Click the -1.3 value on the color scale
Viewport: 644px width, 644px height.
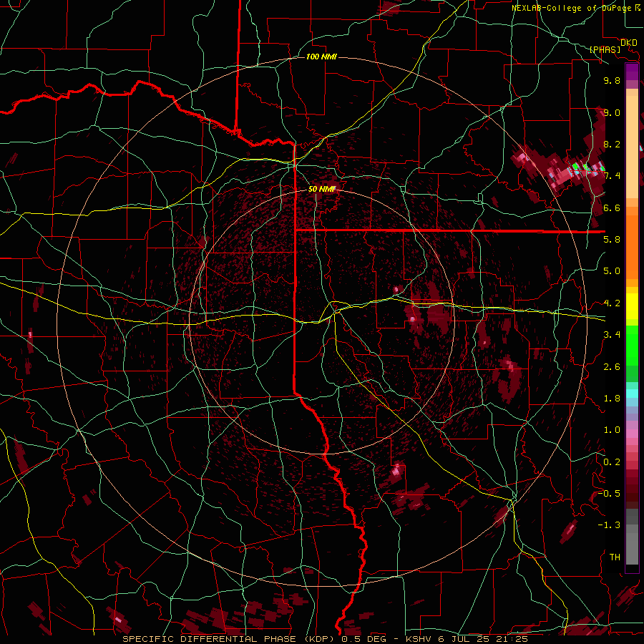pos(609,525)
